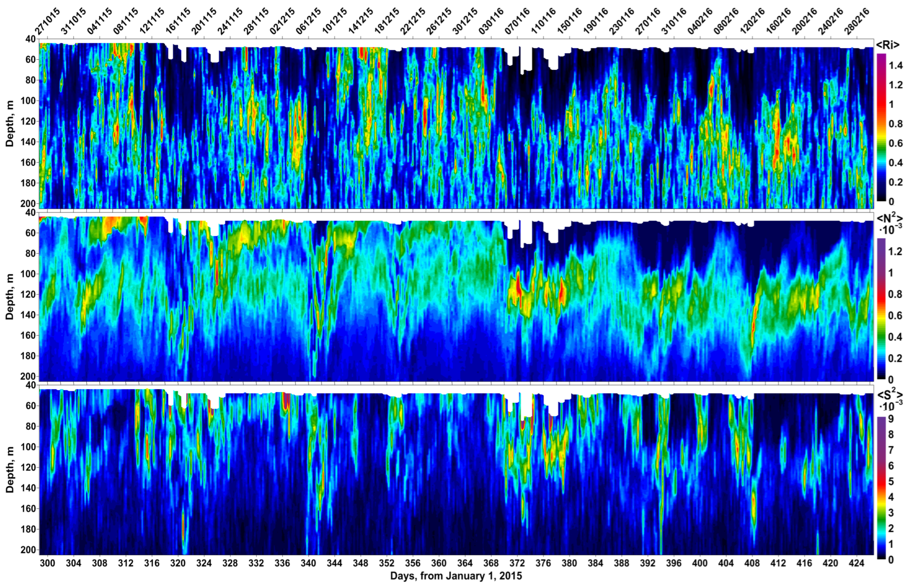Screen dimensions: 912x588
Task: Click day 300 on bottom axis
Action: click(47, 563)
